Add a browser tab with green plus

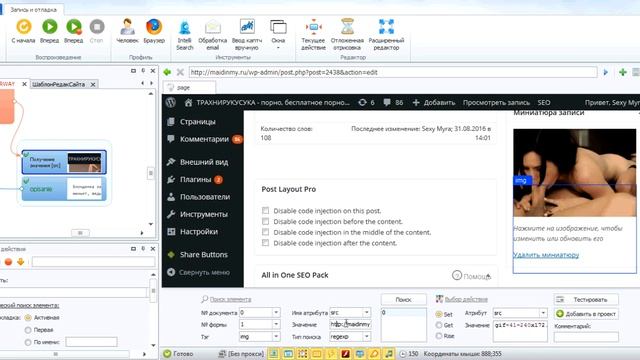pyautogui.click(x=623, y=72)
